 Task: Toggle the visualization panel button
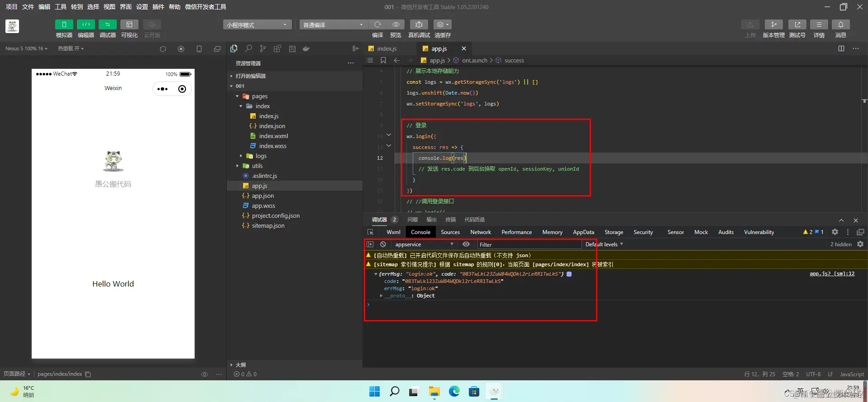(x=129, y=24)
